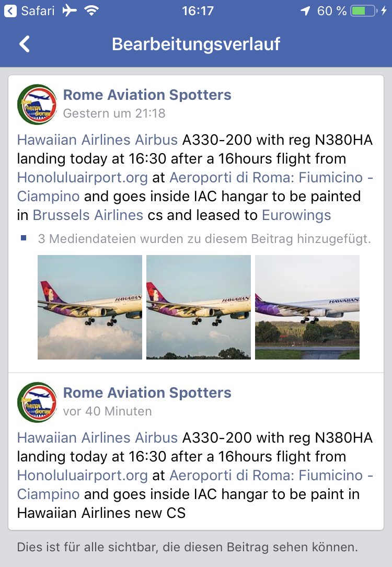This screenshot has height=567, width=392.
Task: Open Rome Aviation Spotters avatar in first post
Action: pos(37,104)
